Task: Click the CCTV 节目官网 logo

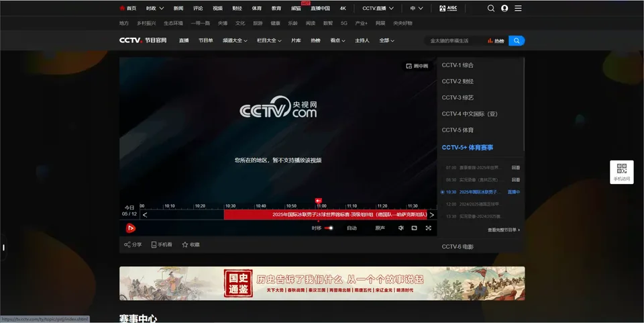Action: [143, 40]
